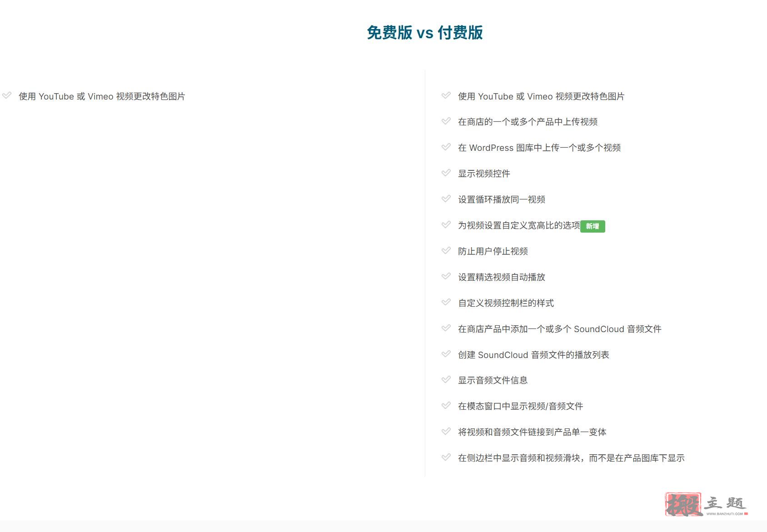Click checkmark beside '设置精选视频自动播放'
Screen dimensions: 767x532
tap(446, 276)
